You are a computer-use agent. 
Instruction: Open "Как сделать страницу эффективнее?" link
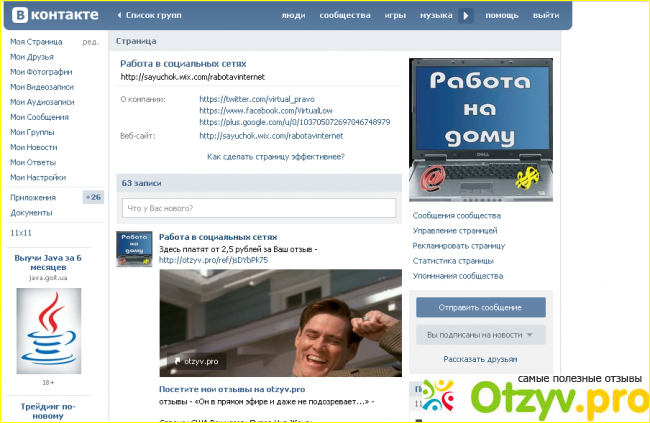click(275, 157)
